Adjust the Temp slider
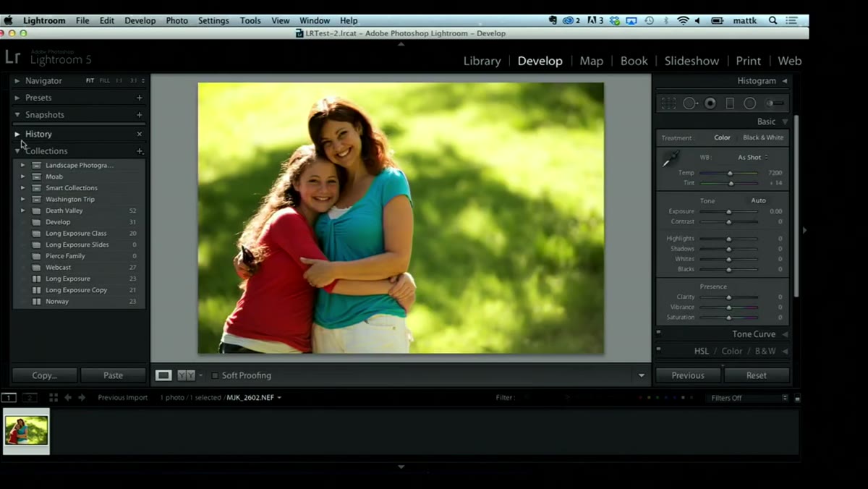The width and height of the screenshot is (868, 489). click(x=728, y=173)
